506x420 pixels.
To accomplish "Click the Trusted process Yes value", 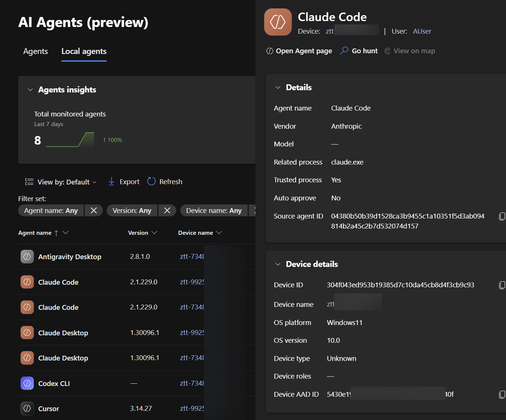I will click(x=336, y=180).
